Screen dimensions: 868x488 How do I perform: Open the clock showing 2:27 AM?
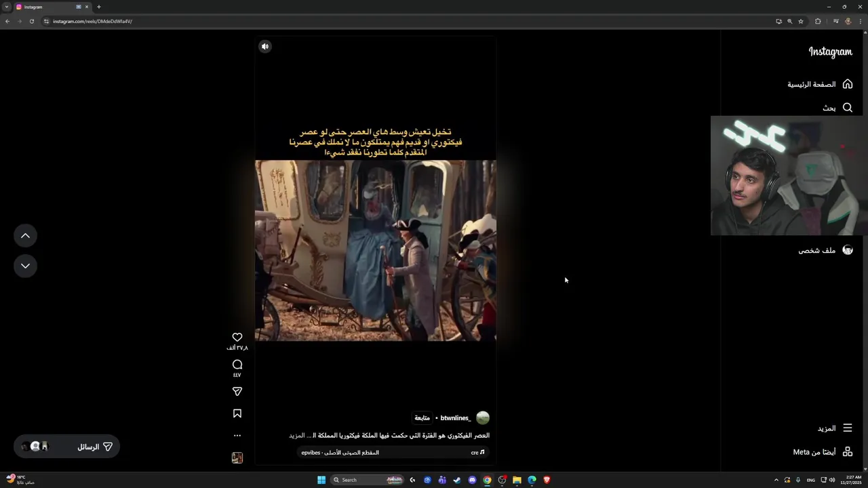[x=851, y=480]
